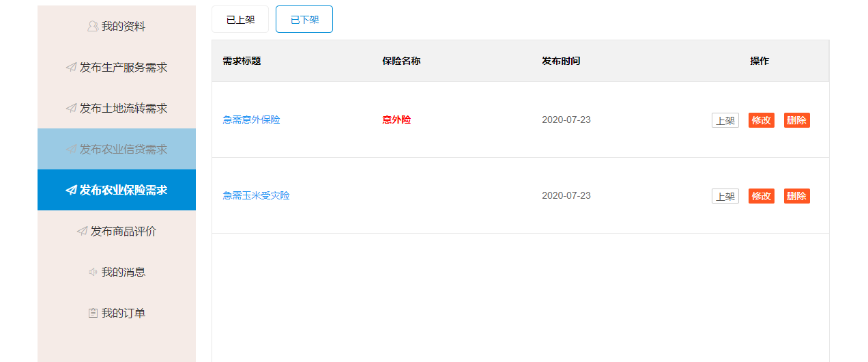Click paper plane icon beside 发布土地流转需求
868x362 pixels.
pyautogui.click(x=71, y=109)
